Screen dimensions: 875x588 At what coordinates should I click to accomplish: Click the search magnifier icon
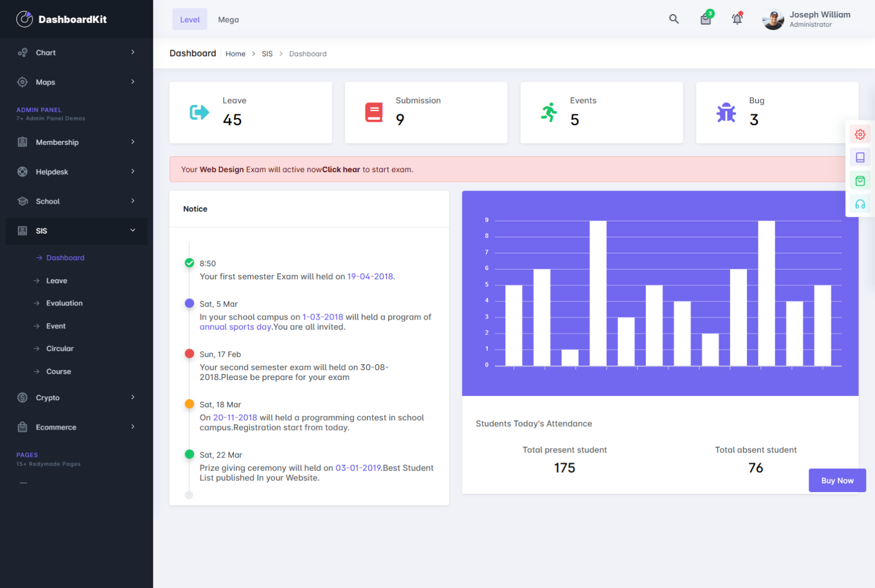coord(674,19)
